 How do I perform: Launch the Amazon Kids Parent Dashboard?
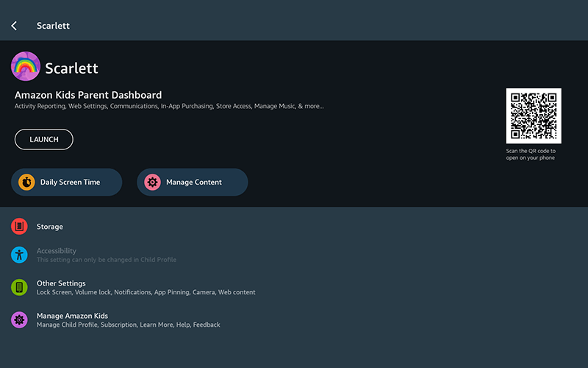click(x=44, y=139)
